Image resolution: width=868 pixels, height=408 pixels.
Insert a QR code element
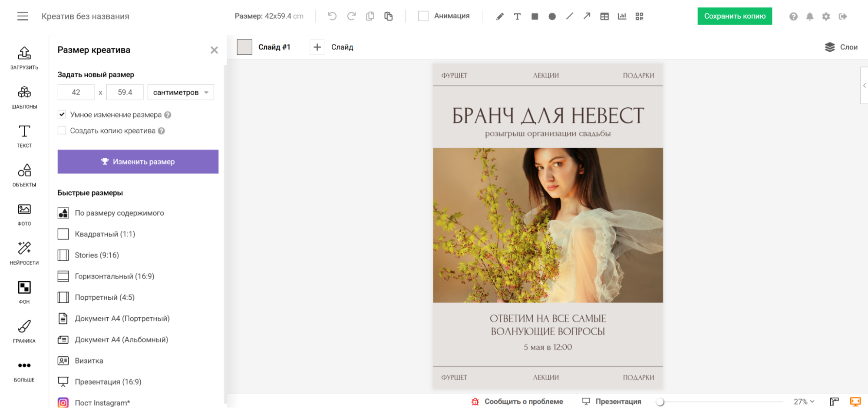(639, 17)
